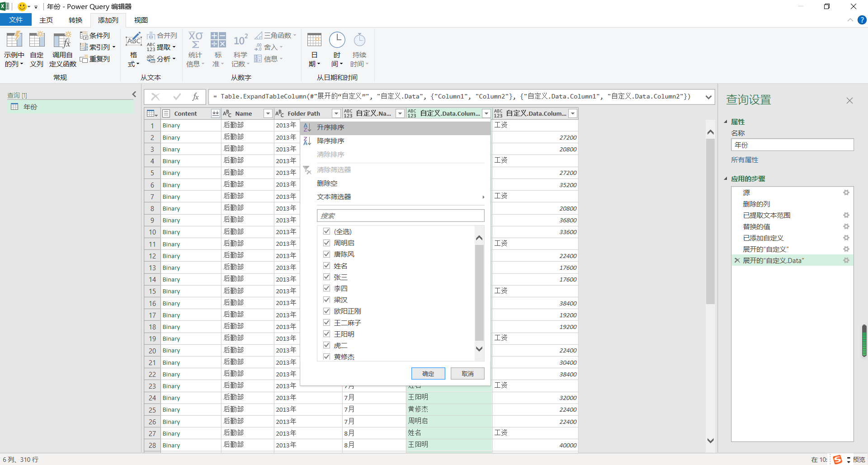
Task: Click the fx insert-step icon
Action: tap(196, 96)
